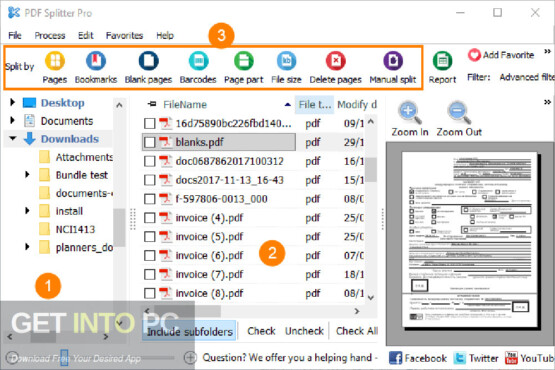
Task: Open the Twitter link
Action: point(476,358)
